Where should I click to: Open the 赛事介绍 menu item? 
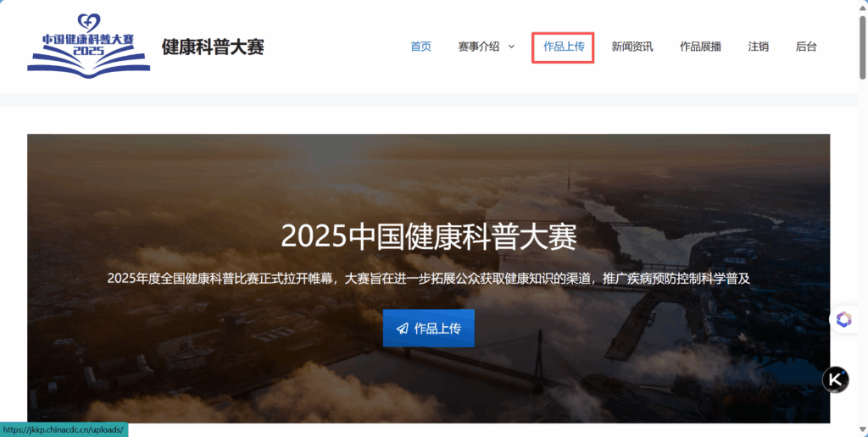pos(479,47)
